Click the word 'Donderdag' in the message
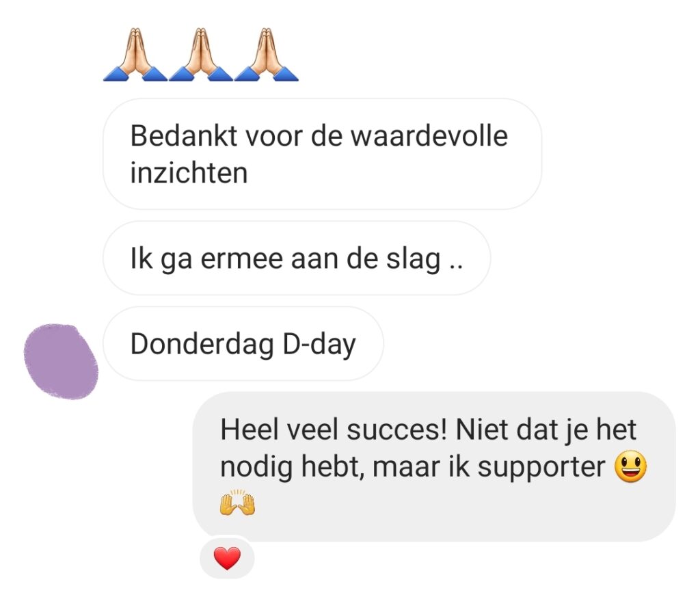The image size is (700, 597). 202,344
